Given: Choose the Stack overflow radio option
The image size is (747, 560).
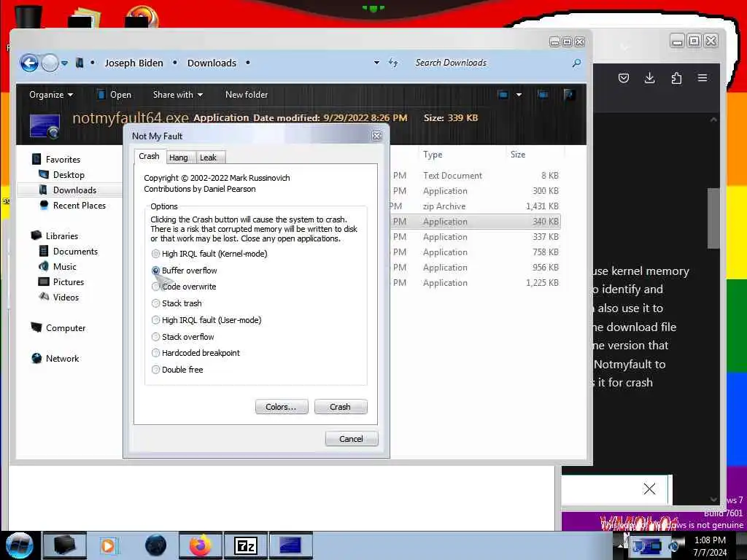Looking at the screenshot, I should (155, 337).
